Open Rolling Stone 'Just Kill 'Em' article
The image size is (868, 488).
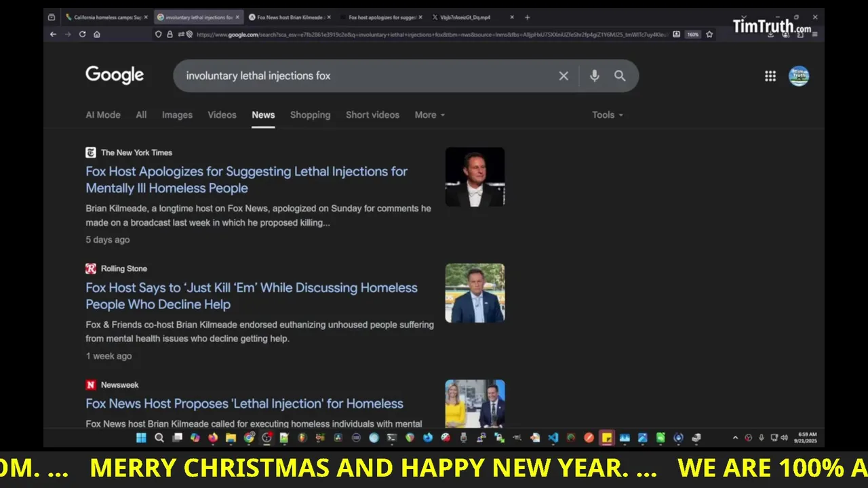click(252, 296)
